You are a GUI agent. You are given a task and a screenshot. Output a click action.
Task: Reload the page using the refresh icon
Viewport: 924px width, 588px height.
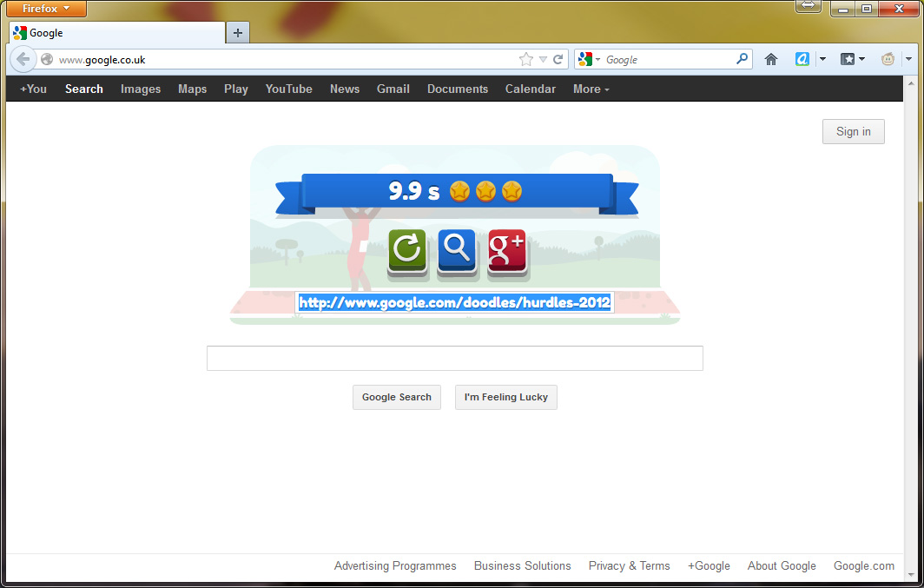click(558, 60)
